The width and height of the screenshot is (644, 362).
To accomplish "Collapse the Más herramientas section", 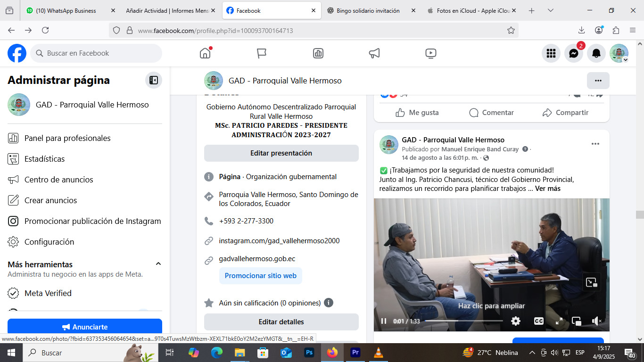I will (158, 264).
